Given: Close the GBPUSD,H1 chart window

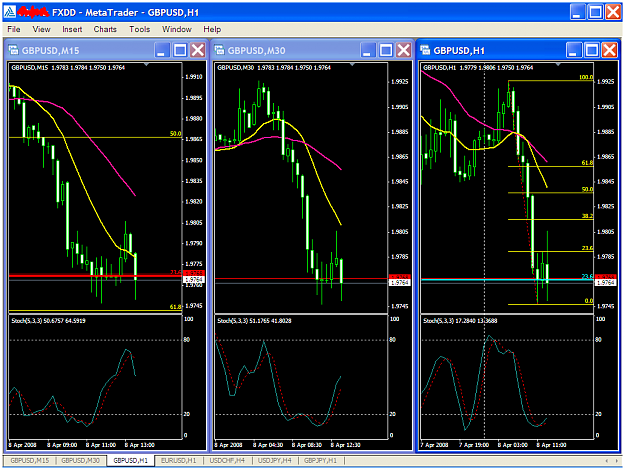Looking at the screenshot, I should [610, 50].
